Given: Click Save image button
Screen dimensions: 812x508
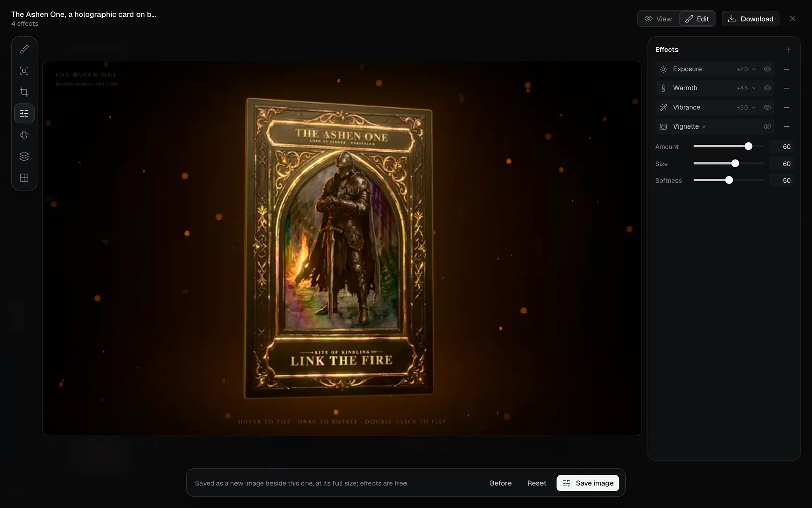Looking at the screenshot, I should point(588,483).
